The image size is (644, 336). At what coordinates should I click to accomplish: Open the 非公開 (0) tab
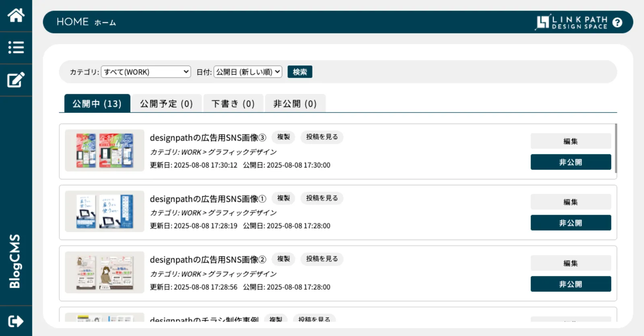295,104
